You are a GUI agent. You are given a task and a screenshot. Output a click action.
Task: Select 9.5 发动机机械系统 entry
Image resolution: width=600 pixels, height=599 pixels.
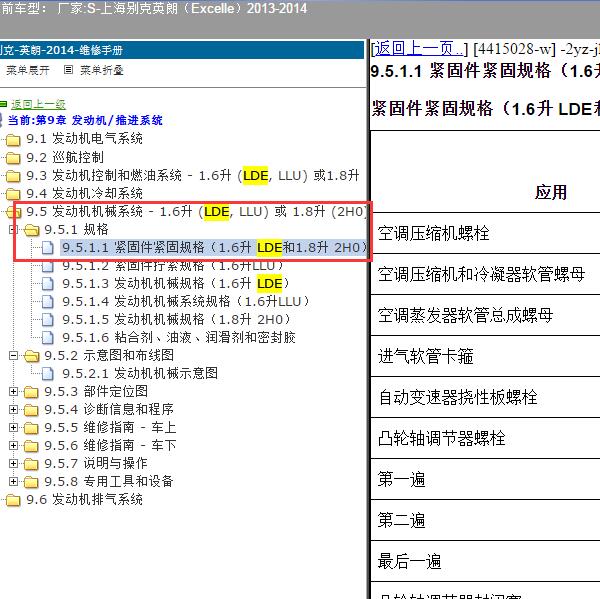click(x=196, y=211)
